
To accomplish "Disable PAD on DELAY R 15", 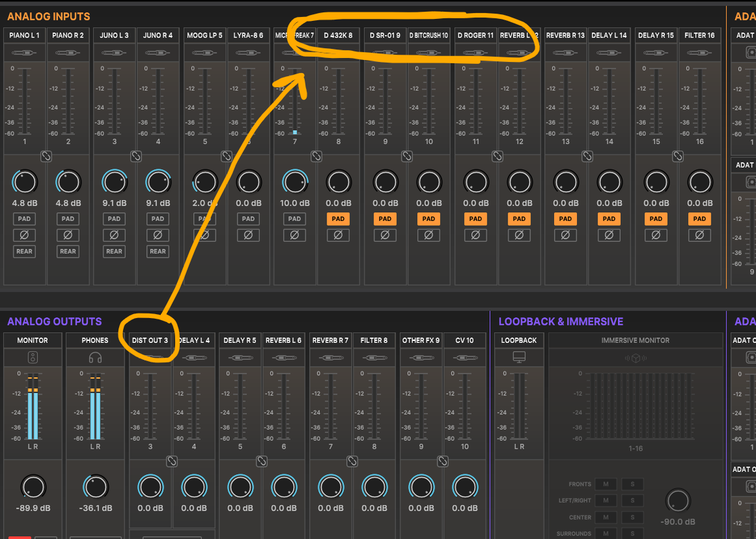I will 656,218.
